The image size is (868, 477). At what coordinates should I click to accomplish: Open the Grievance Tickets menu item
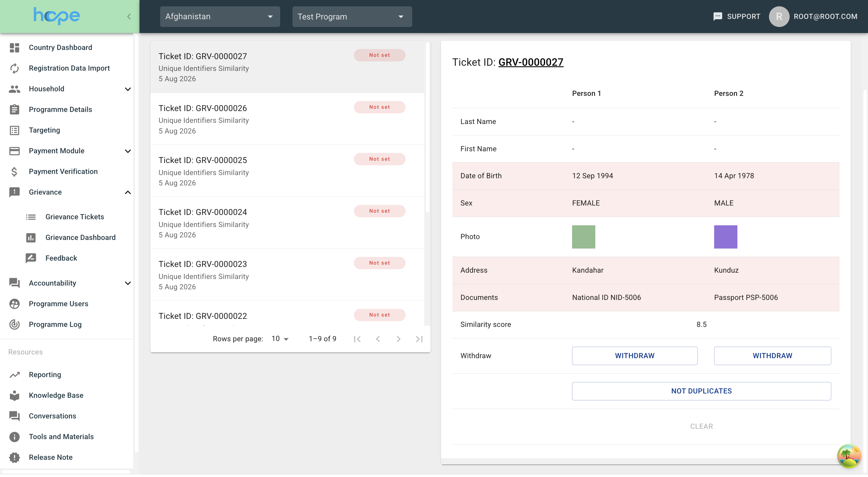(x=75, y=218)
